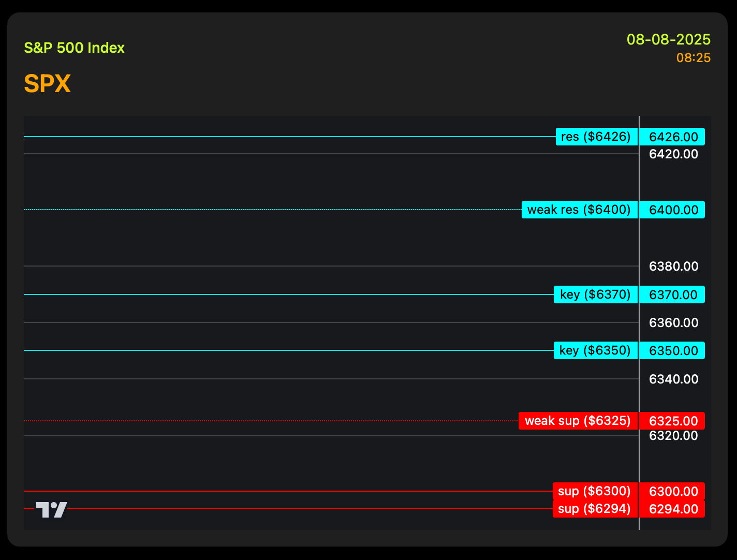Click the 'key ($6370)' level label

[596, 294]
